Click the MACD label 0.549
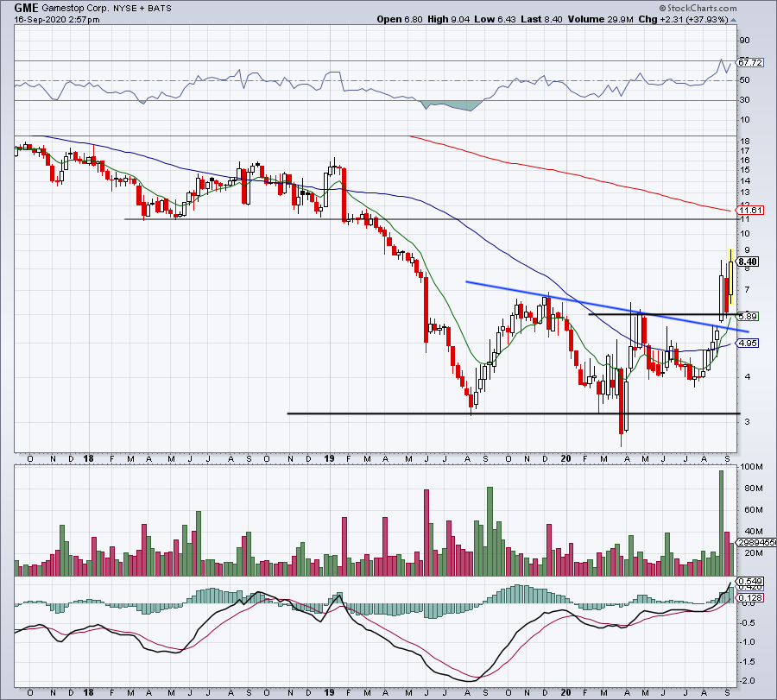 pos(750,581)
